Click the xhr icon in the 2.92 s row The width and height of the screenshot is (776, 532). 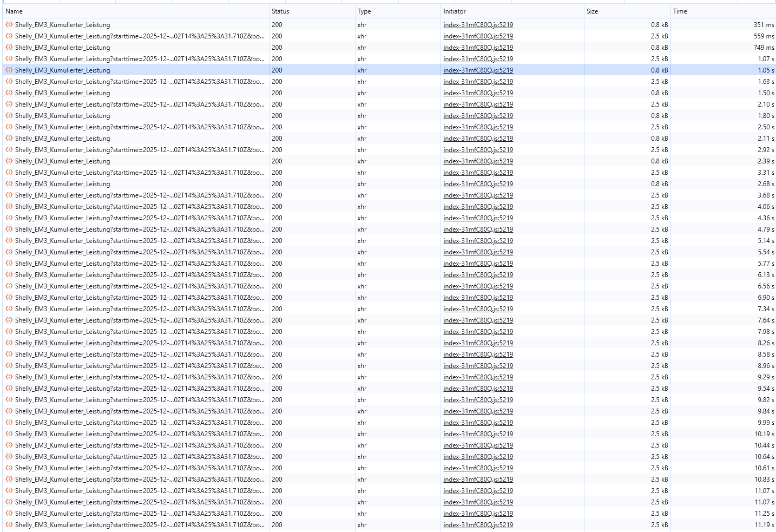point(9,150)
